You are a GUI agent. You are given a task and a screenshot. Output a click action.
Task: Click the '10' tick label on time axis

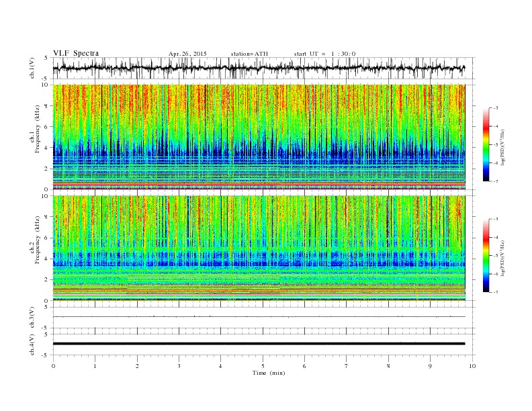[x=472, y=366]
